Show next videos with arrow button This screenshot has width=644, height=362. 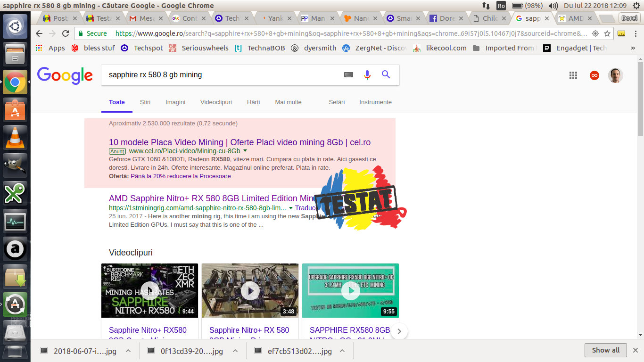399,331
